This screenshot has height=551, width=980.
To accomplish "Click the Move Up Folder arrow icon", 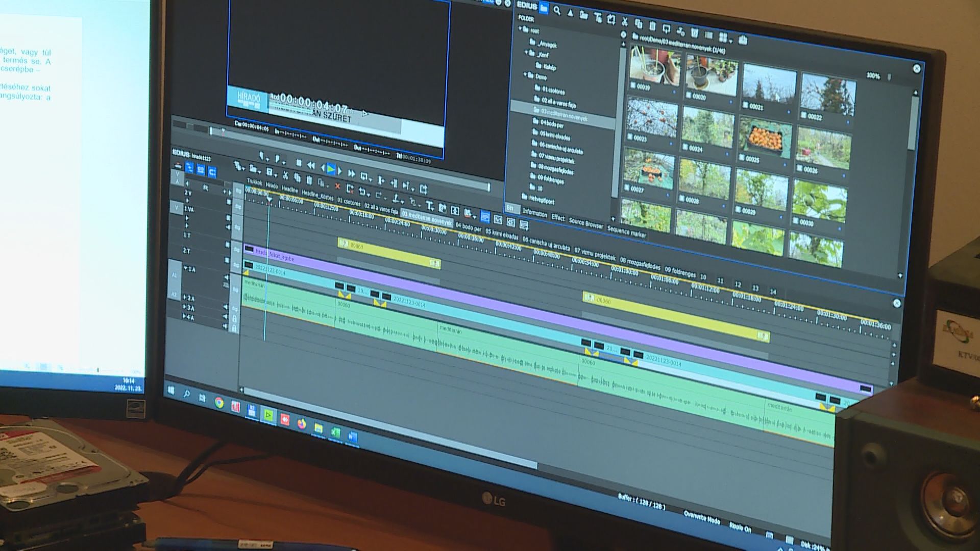I will pos(570,13).
